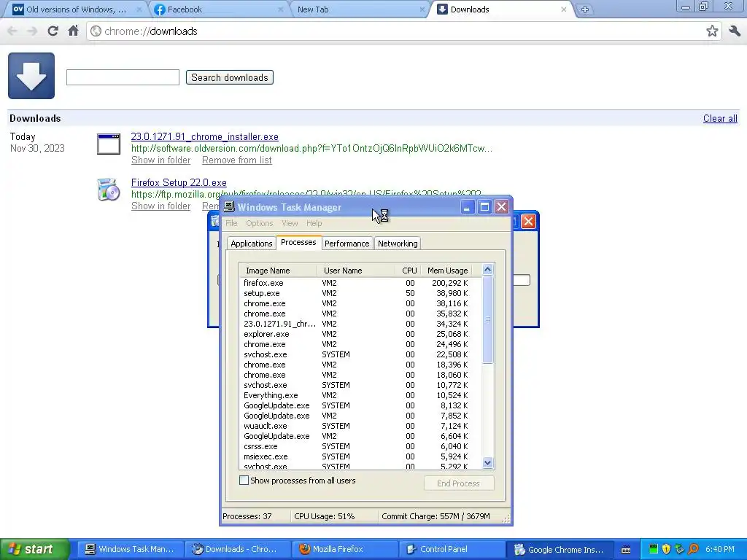Viewport: 747px width, 560px height.
Task: Click the Chrome back arrow
Action: 12,31
